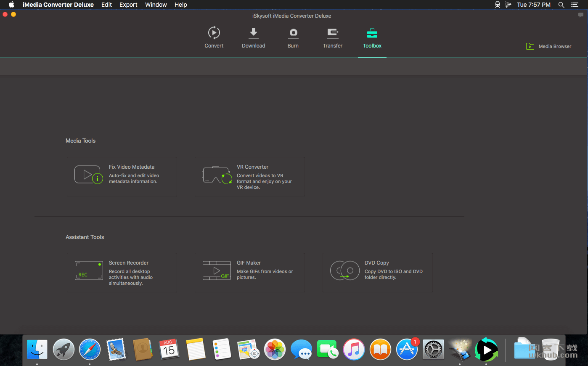
Task: Open the Export menu
Action: pos(128,5)
